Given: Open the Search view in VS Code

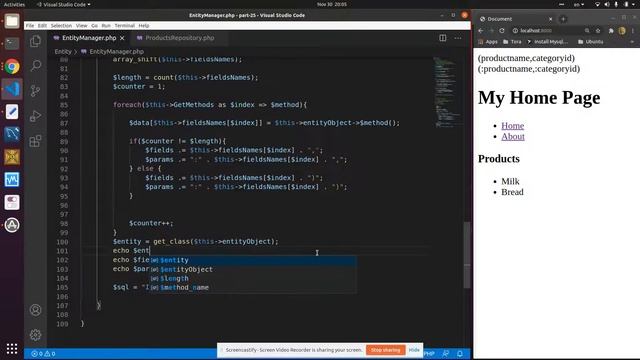Looking at the screenshot, I should (x=36, y=65).
